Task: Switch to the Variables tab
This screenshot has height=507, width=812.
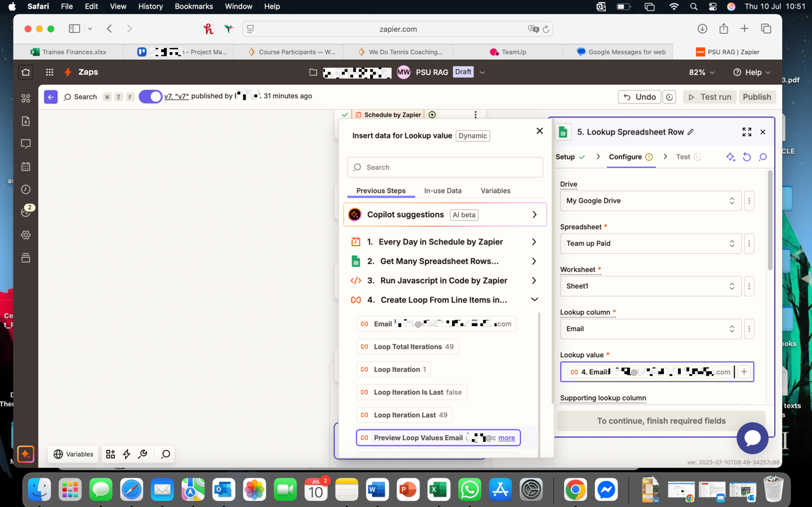Action: point(496,190)
